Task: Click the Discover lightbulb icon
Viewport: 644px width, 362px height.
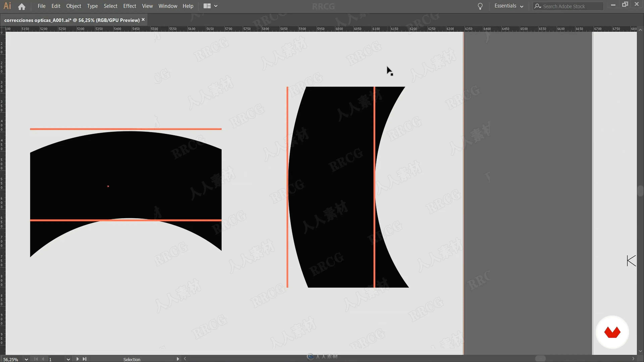Action: pyautogui.click(x=480, y=6)
